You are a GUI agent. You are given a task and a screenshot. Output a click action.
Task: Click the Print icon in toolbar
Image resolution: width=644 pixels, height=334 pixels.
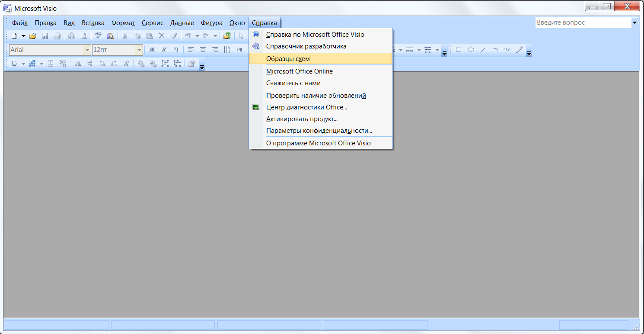point(72,36)
